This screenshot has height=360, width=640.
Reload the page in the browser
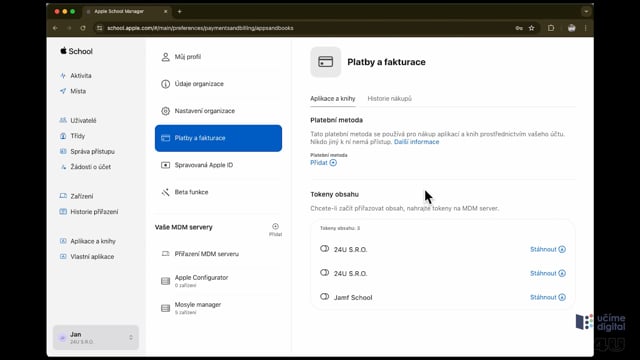tap(83, 28)
